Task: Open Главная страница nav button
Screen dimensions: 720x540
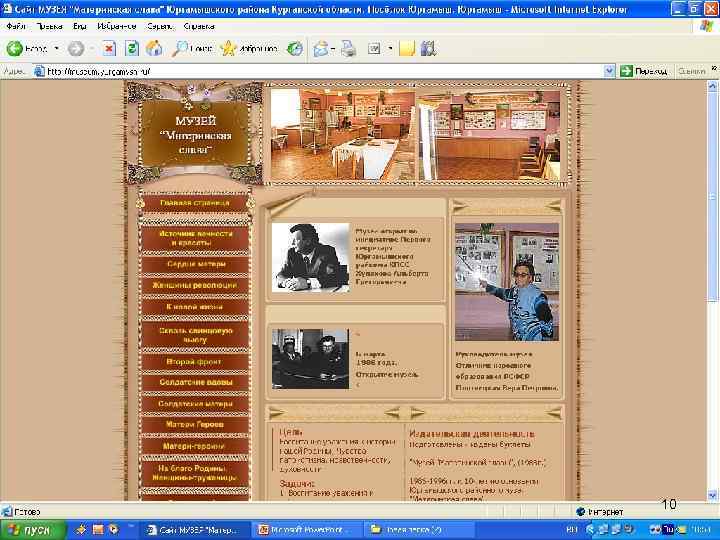Action: coord(195,203)
